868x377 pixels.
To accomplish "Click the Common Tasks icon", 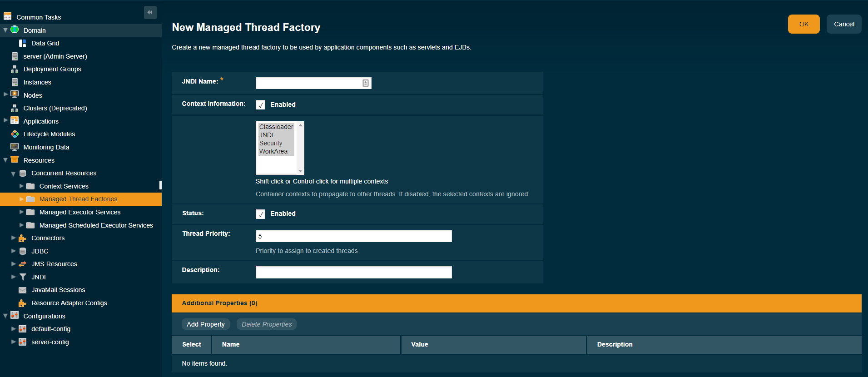I will [8, 17].
